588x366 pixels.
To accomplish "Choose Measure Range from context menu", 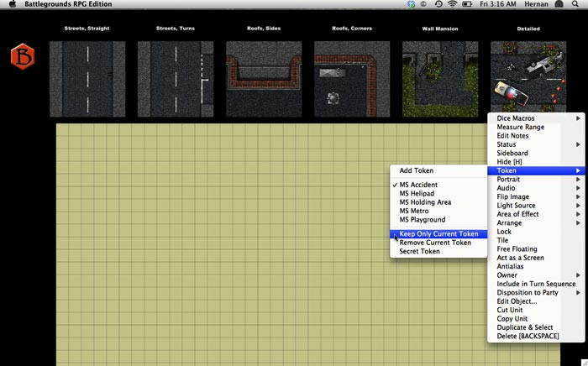I will pos(536,127).
